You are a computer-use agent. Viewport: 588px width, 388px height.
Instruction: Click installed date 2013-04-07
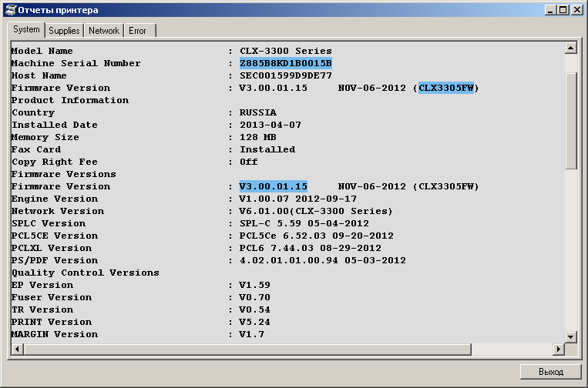point(270,125)
